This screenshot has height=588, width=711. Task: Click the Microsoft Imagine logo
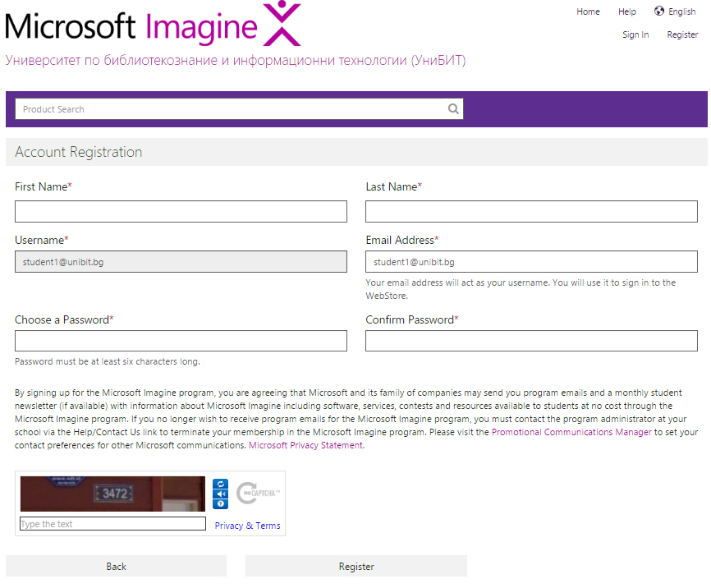[153, 25]
